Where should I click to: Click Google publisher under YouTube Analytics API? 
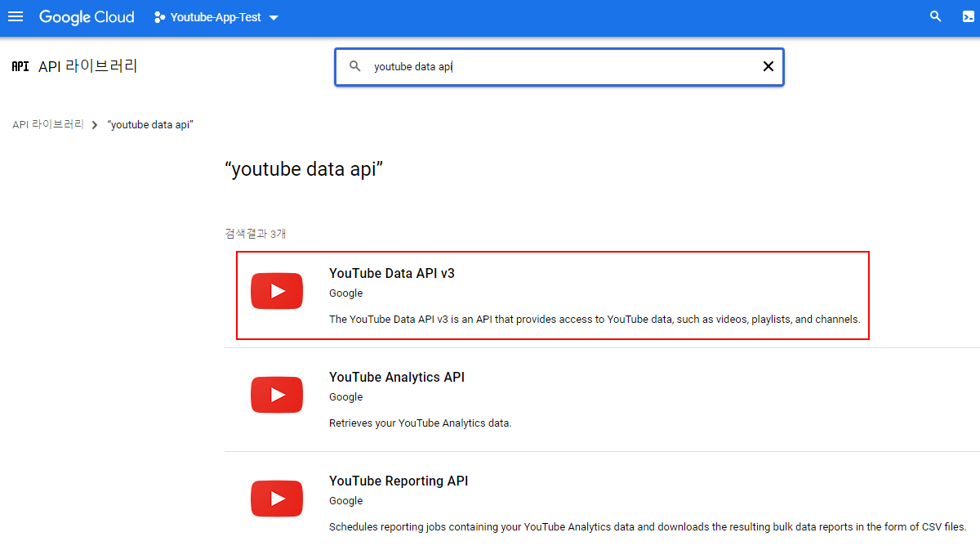[x=346, y=397]
